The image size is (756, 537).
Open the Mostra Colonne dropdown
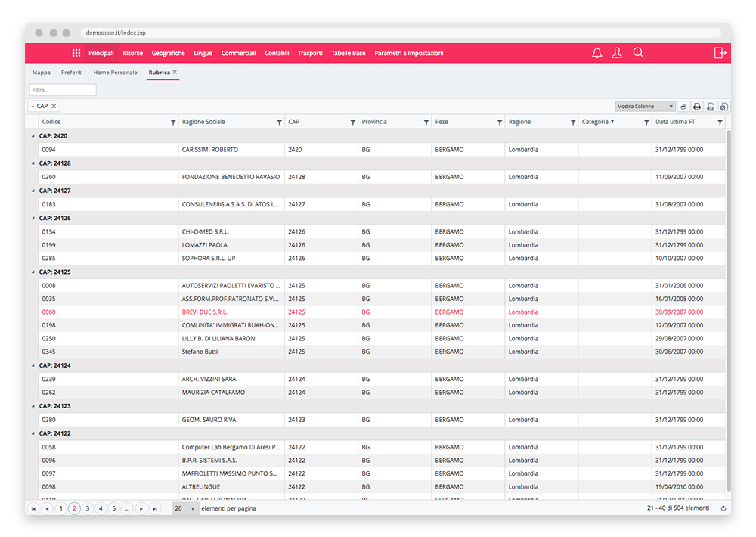point(645,107)
